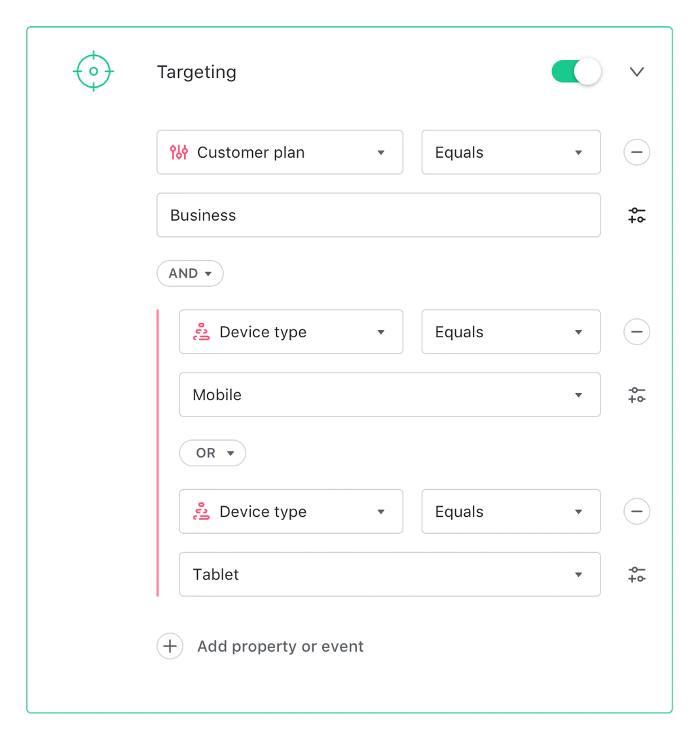Open the Customer plan property dropdown

click(x=280, y=153)
